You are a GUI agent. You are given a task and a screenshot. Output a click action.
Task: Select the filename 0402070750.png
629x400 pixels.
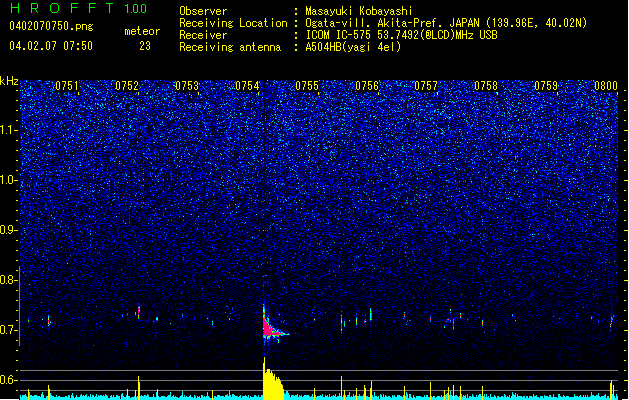click(x=51, y=27)
